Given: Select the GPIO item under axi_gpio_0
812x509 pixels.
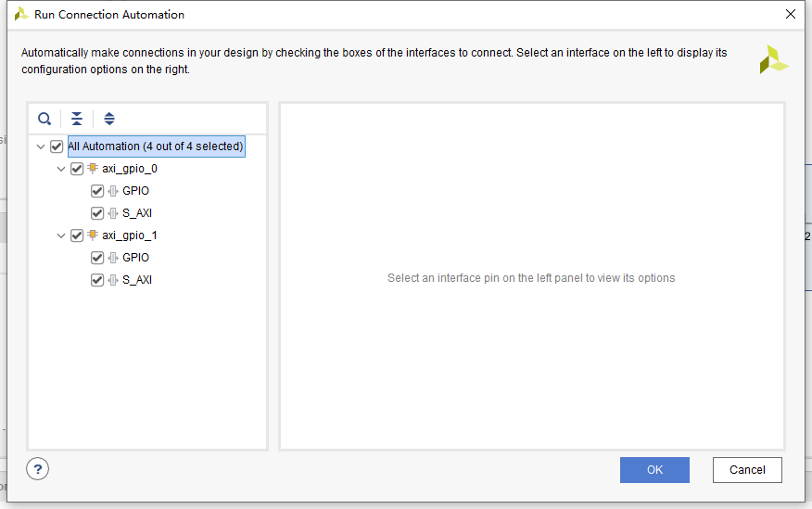Looking at the screenshot, I should pyautogui.click(x=135, y=191).
